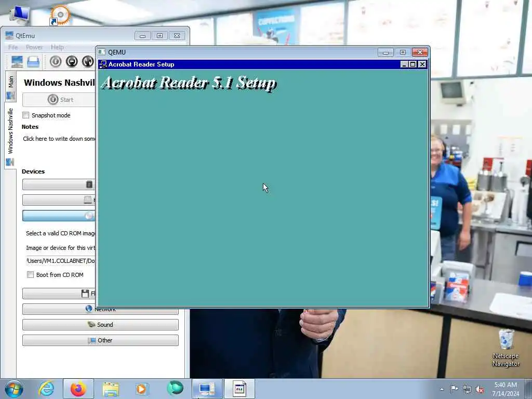Click the Acrobat Reader Setup title bar icon
This screenshot has width=532, height=399.
[x=103, y=64]
